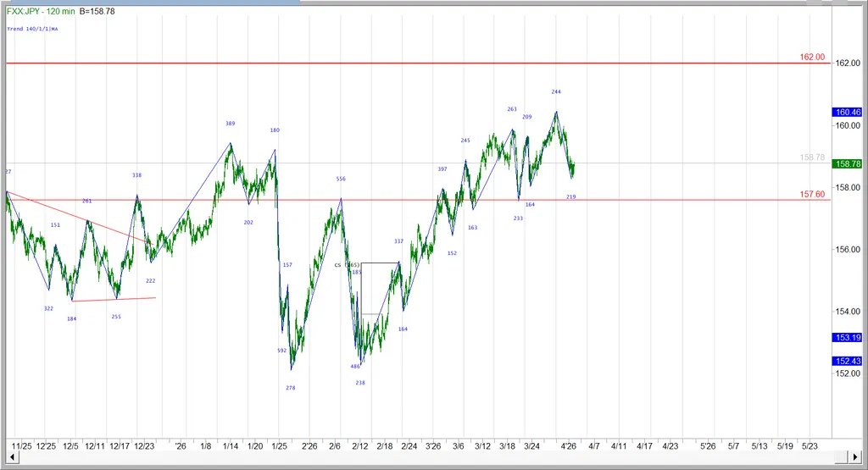Select the Trend 140/1/1|MA indicator label
Image resolution: width=868 pixels, height=470 pixels.
32,29
